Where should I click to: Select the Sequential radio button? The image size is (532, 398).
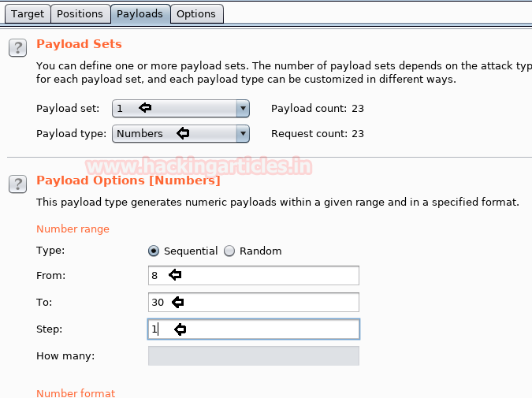154,251
